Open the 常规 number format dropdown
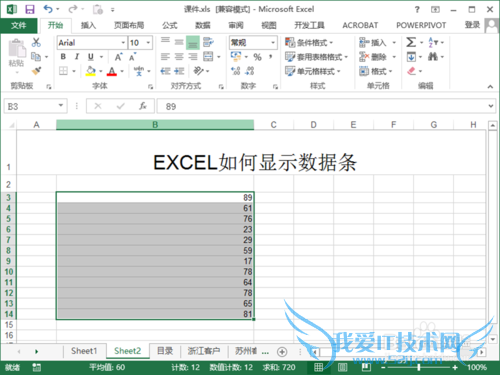Image resolution: width=500 pixels, height=375 pixels. 273,43
